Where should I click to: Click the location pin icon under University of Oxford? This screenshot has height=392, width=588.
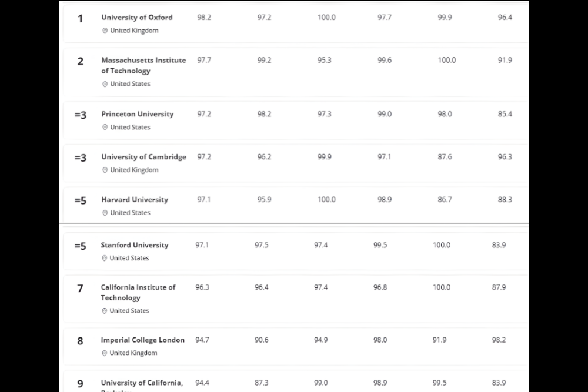tap(105, 31)
